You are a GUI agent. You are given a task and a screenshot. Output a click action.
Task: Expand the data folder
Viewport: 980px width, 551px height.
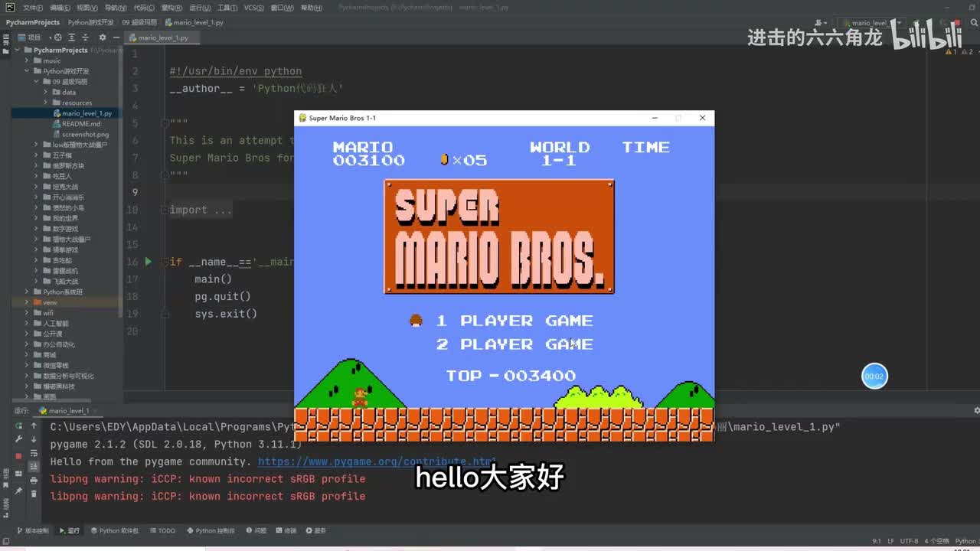pos(46,92)
